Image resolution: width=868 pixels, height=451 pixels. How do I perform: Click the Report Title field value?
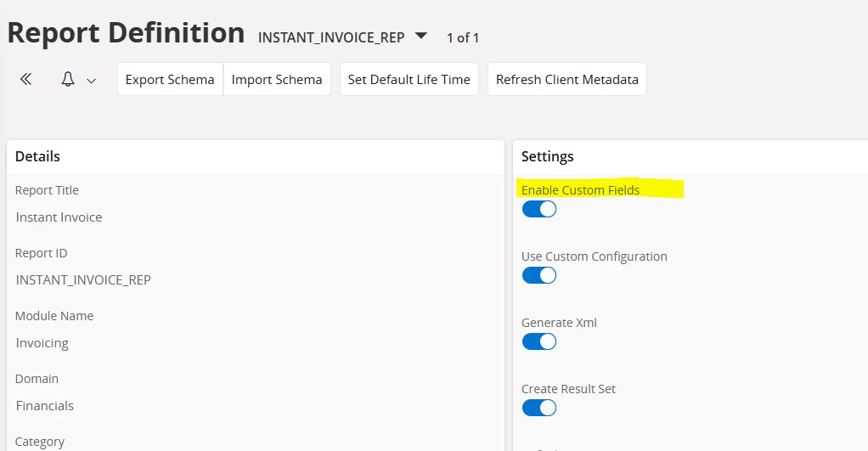coord(59,217)
